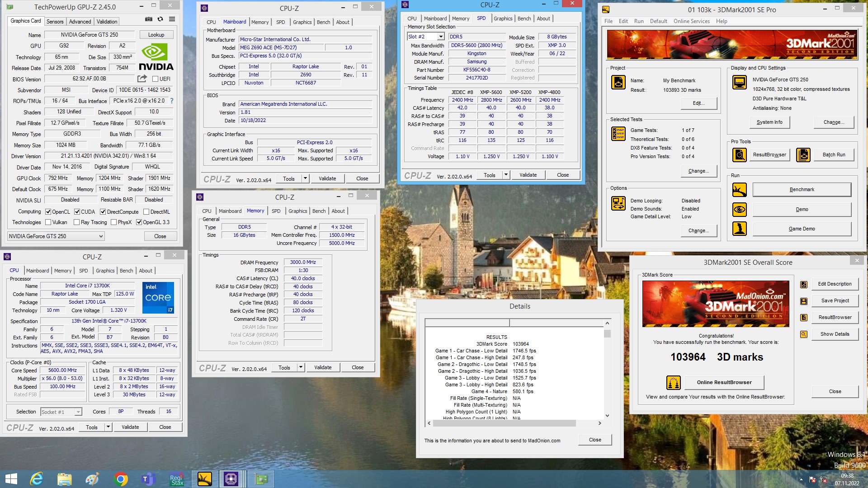Click Details vertical scrollbar thumb

pyautogui.click(x=607, y=333)
